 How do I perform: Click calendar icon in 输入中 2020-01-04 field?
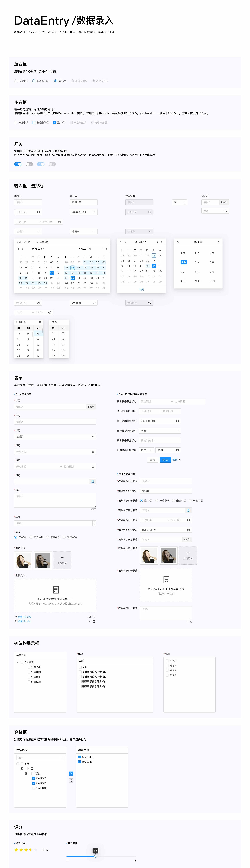pos(94,212)
